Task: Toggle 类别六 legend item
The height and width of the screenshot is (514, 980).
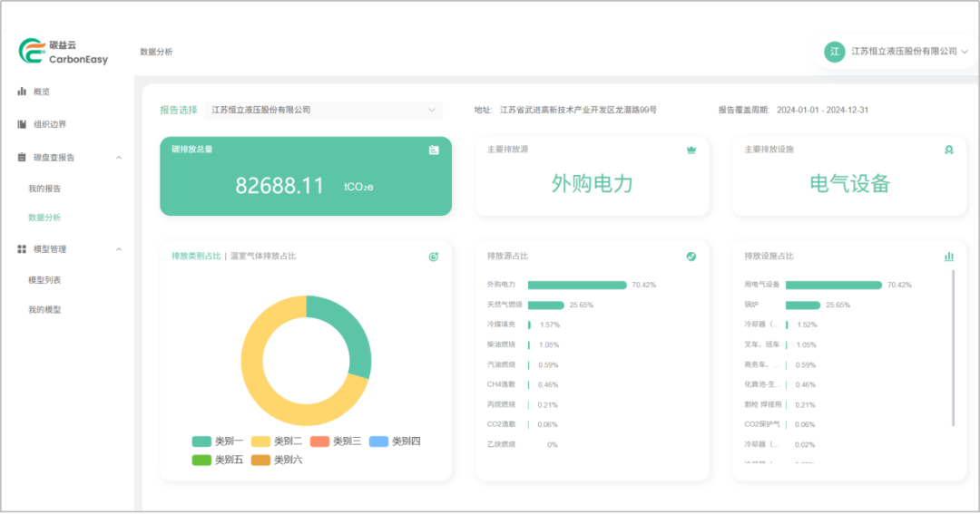Action: 277,461
